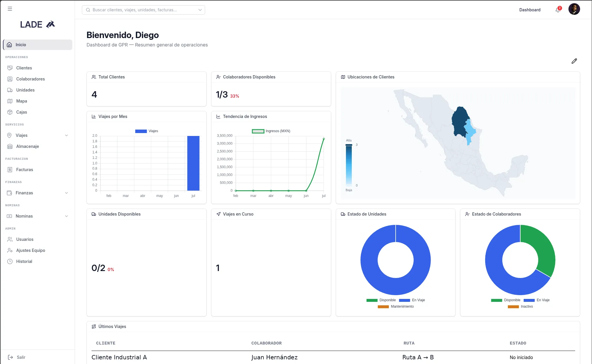Open Historial page
The image size is (592, 364).
click(24, 261)
